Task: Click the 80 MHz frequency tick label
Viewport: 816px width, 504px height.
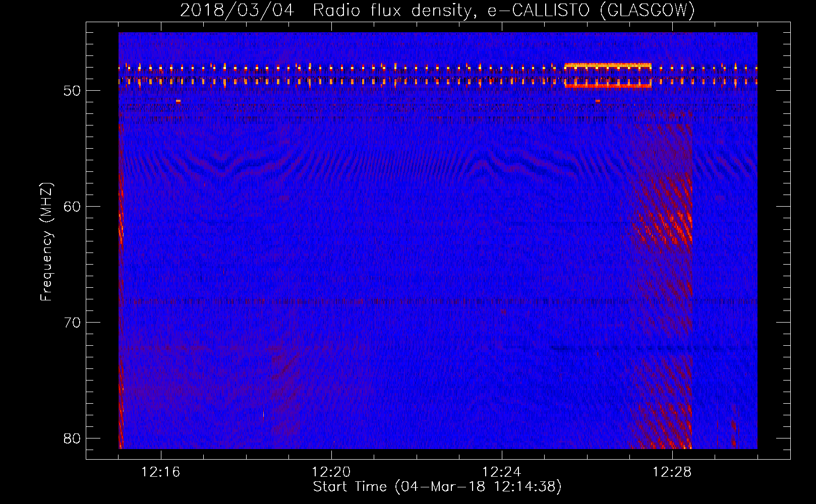Action: 72,438
